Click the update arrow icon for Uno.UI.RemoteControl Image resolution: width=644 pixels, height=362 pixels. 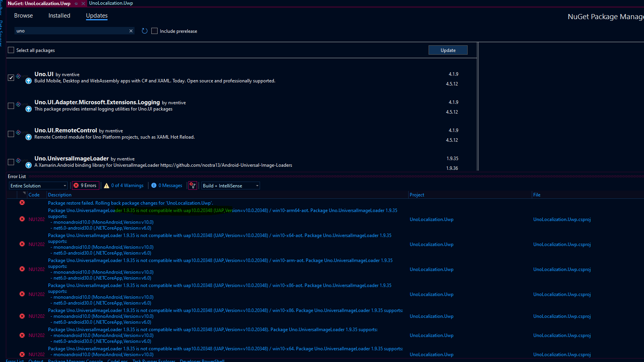29,137
